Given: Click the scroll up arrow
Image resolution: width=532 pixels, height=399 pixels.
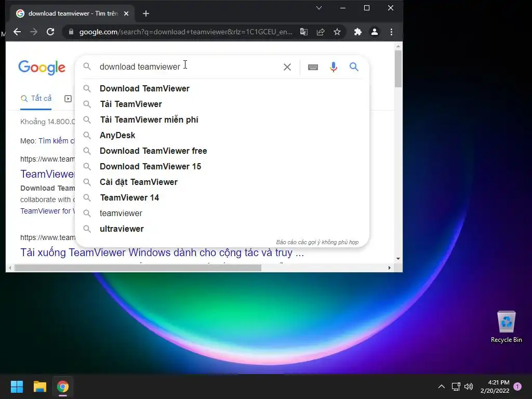Looking at the screenshot, I should (398, 46).
